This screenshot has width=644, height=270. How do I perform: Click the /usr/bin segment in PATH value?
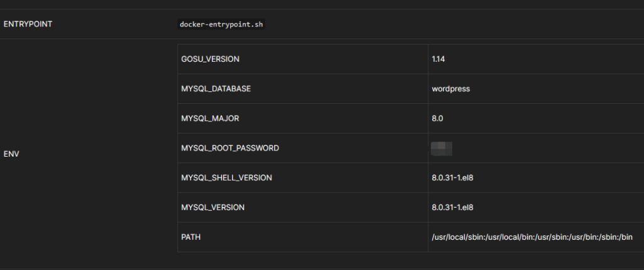click(x=584, y=237)
